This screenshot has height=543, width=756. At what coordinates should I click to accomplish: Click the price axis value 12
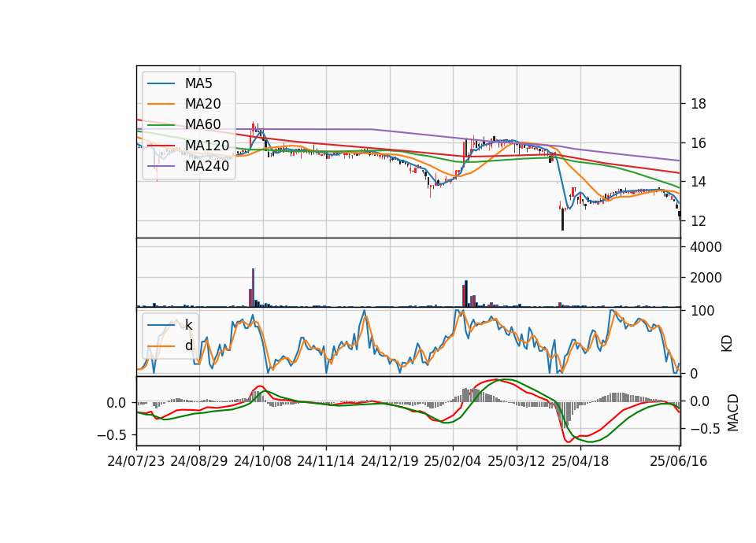[699, 220]
